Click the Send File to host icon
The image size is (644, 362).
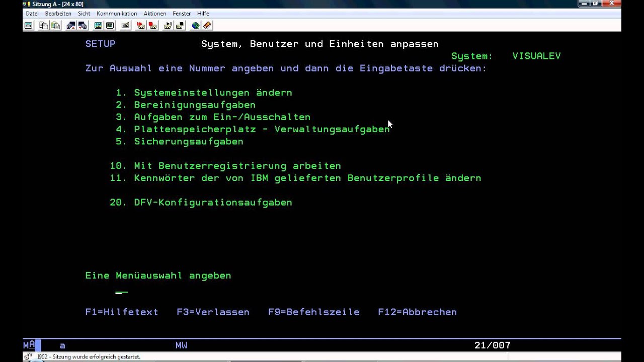pos(71,25)
